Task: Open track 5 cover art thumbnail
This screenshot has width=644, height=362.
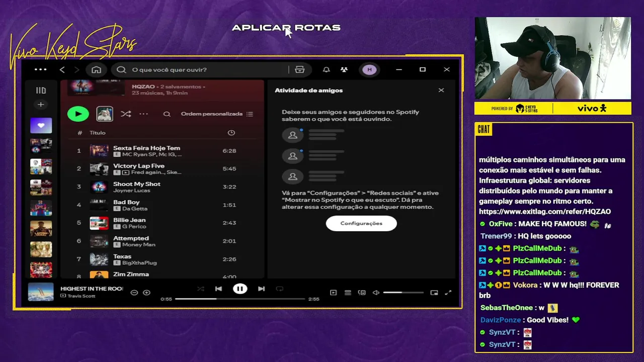Action: click(99, 223)
